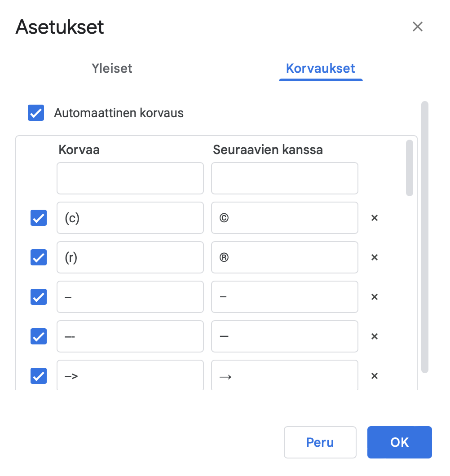Cancel changes using Peru button
Screen dimensions: 450x476
coord(320,442)
